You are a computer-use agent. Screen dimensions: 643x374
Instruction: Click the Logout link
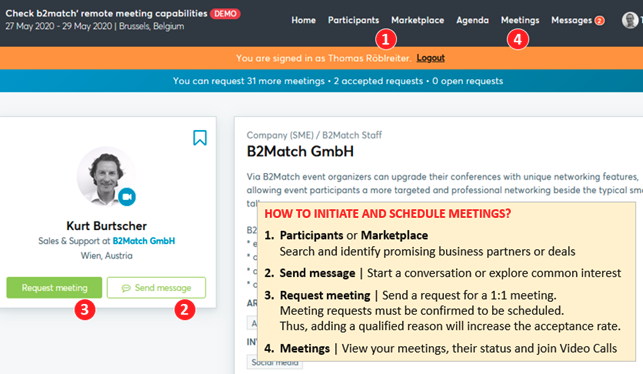(431, 58)
